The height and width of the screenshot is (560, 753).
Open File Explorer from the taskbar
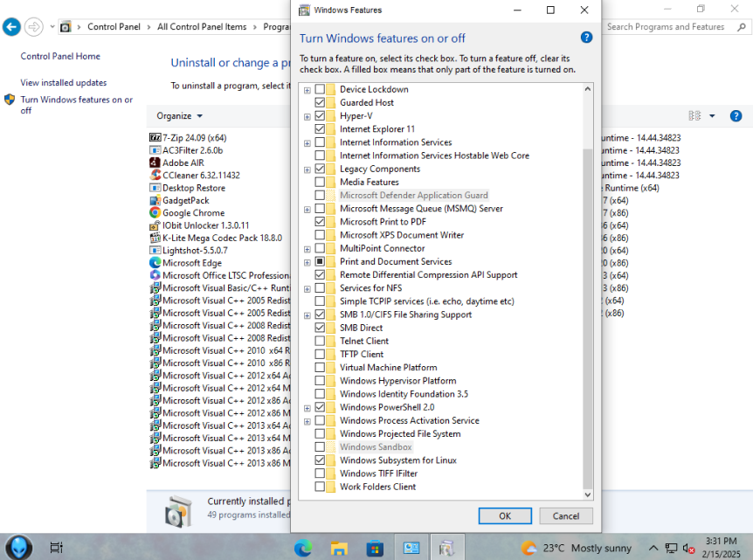pos(339,548)
